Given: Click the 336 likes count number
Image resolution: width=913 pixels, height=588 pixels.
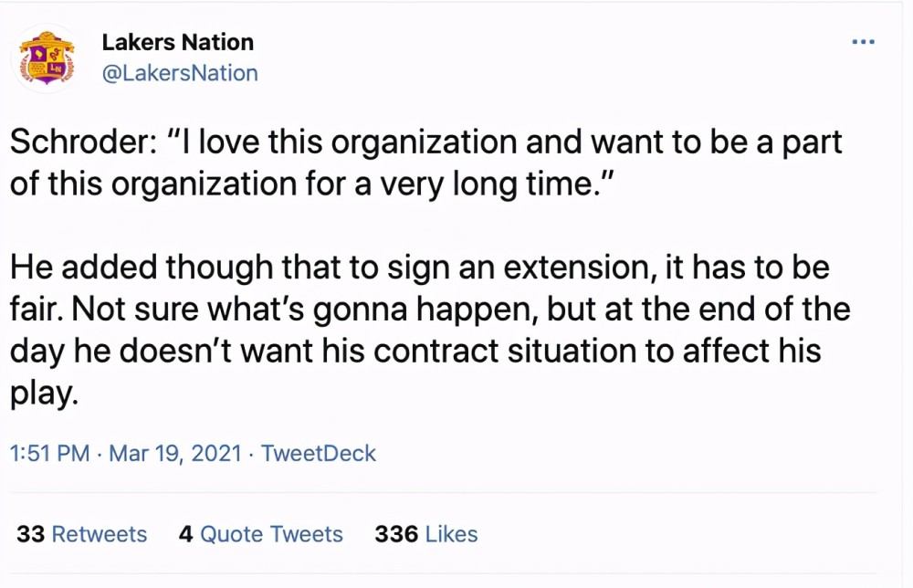Looking at the screenshot, I should [x=396, y=534].
